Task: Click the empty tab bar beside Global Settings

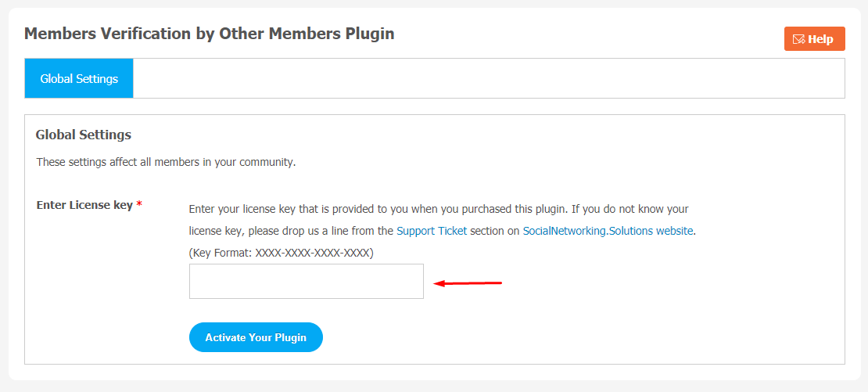Action: [489, 78]
